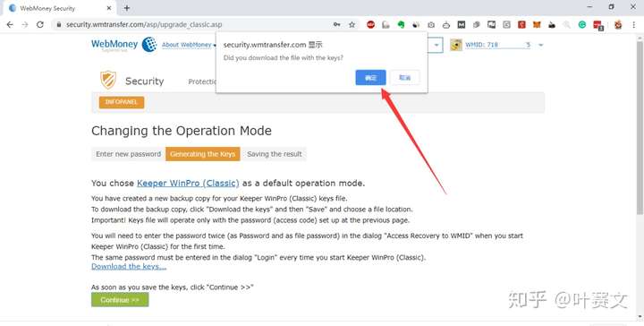Open the WMID: 718 account link
This screenshot has height=326, width=644.
498,45
